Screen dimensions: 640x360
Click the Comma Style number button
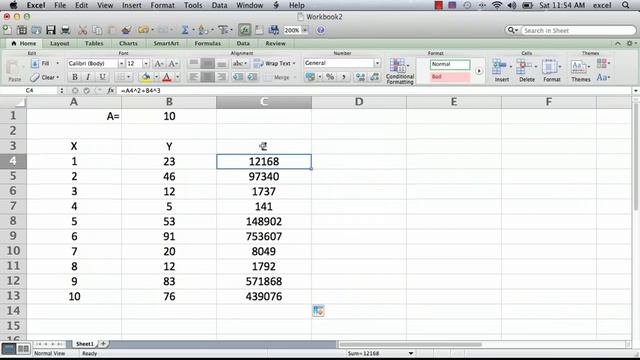pyautogui.click(x=343, y=77)
